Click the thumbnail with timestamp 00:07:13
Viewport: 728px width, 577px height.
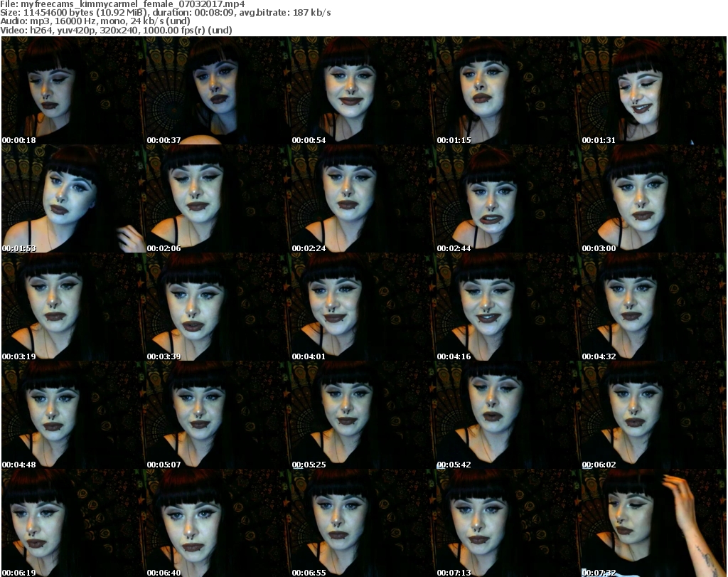[508, 523]
